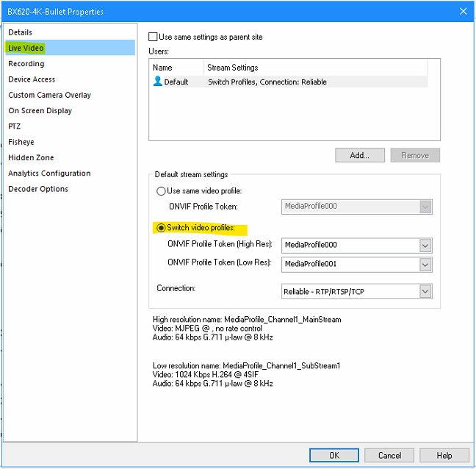Click Low resolution name SubStream1 text
The width and height of the screenshot is (476, 469).
(x=246, y=366)
